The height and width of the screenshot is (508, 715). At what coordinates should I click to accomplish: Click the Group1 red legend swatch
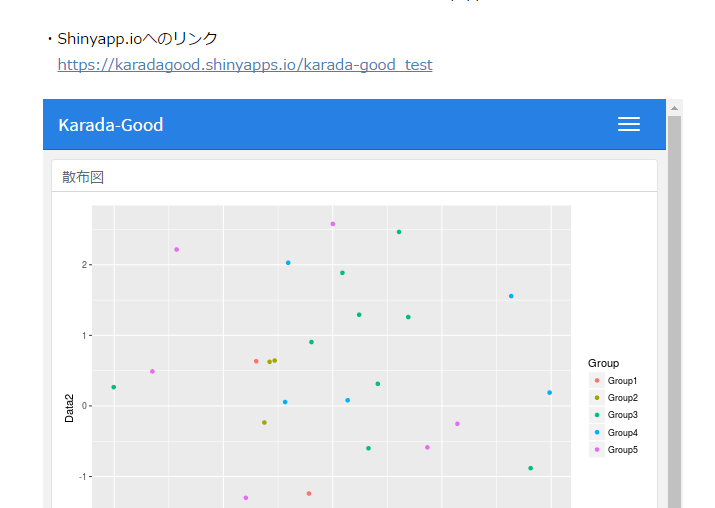pos(597,380)
